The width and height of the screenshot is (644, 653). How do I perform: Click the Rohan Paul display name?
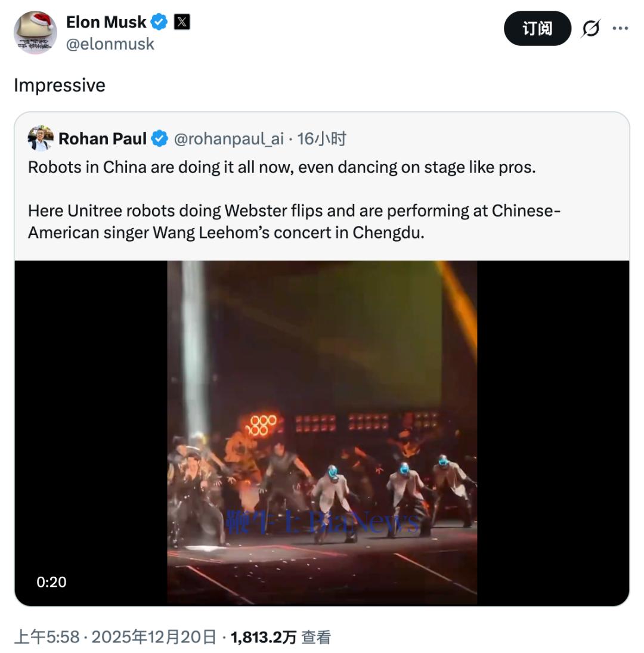pyautogui.click(x=103, y=139)
